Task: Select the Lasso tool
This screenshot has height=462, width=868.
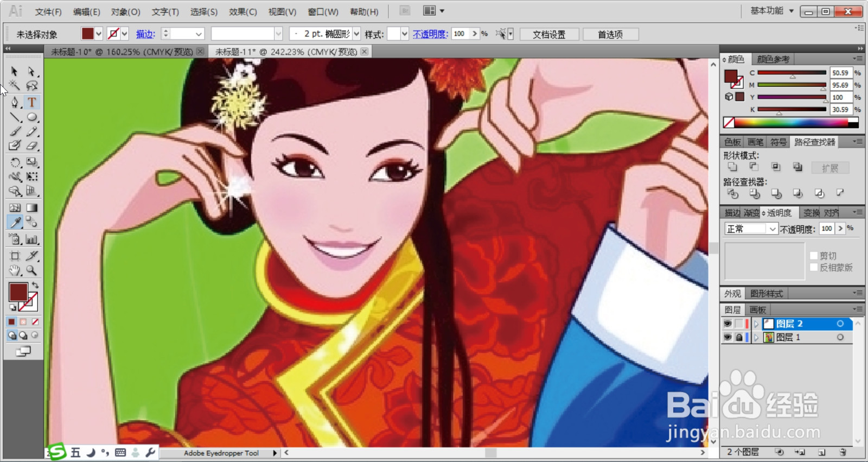Action: point(31,86)
